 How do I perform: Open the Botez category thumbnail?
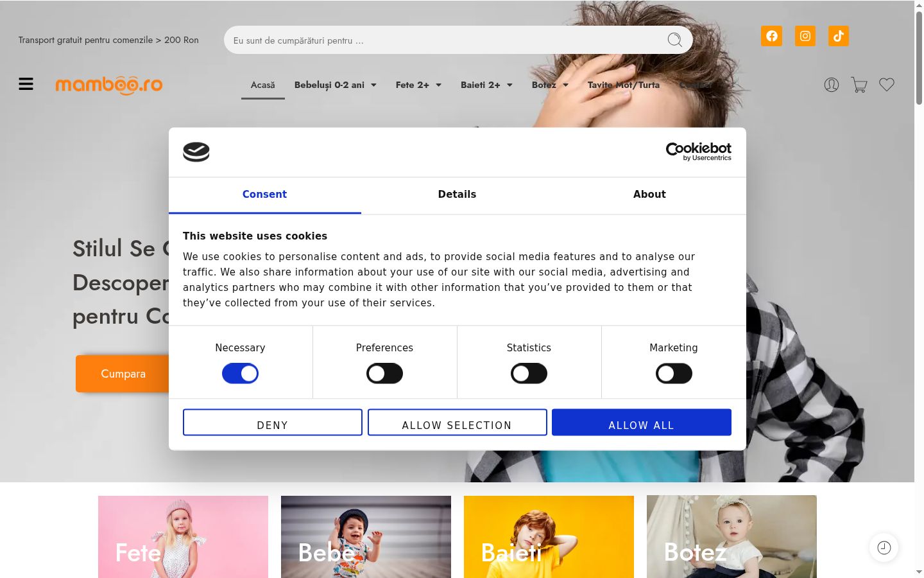(x=732, y=536)
